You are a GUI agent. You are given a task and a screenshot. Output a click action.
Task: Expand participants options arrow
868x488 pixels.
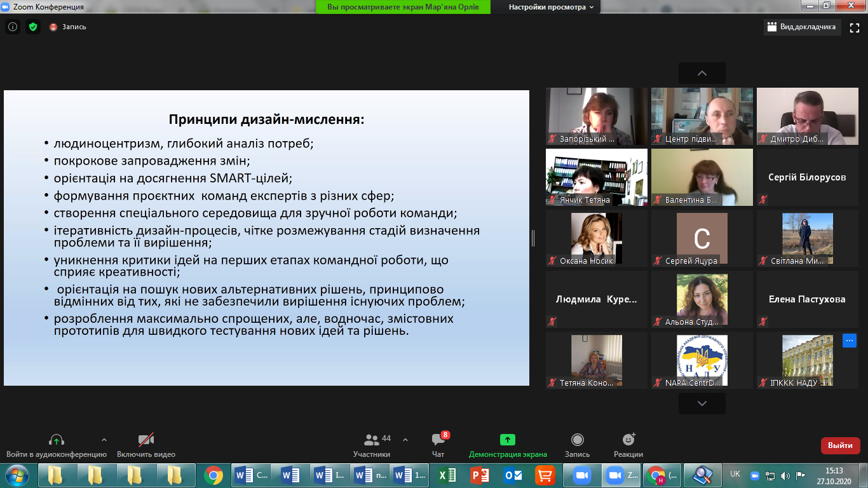click(405, 440)
